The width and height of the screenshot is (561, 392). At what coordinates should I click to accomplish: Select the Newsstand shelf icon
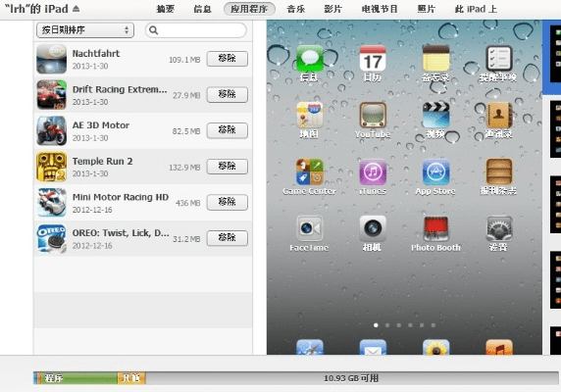point(499,171)
